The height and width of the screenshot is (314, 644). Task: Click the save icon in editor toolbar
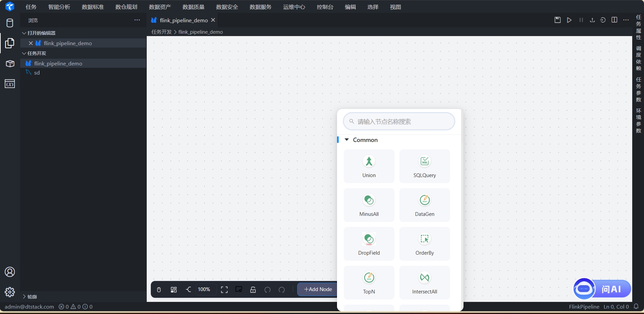click(x=558, y=20)
